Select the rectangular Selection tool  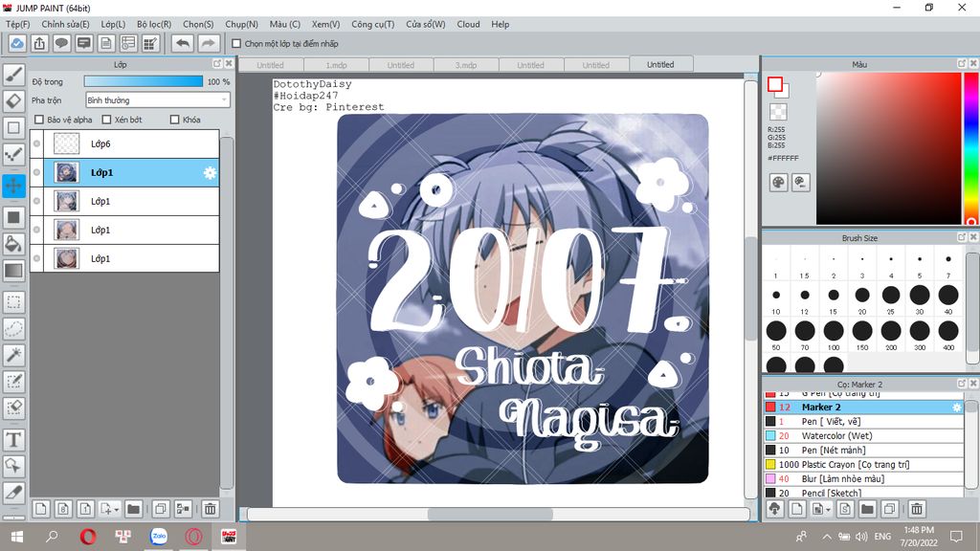coord(13,302)
